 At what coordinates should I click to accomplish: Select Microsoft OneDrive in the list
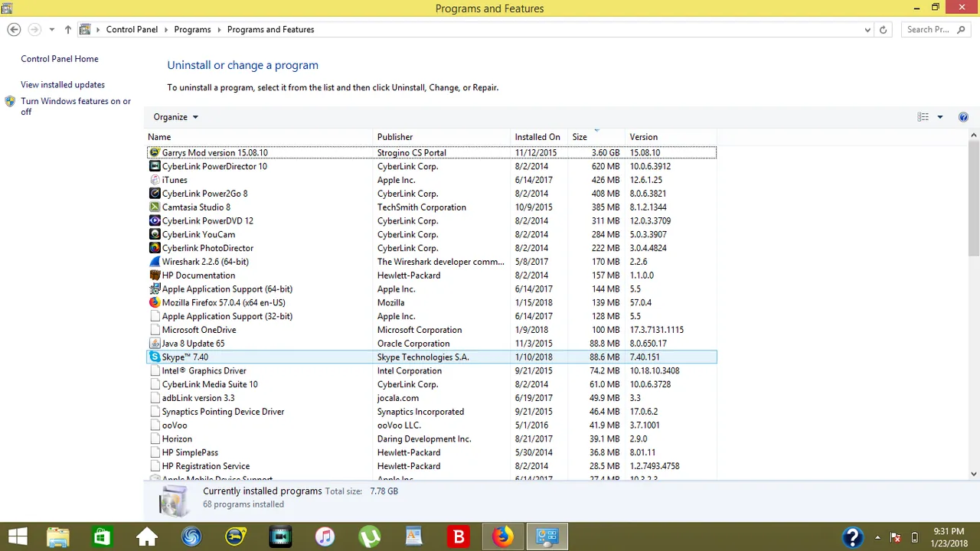432,330
